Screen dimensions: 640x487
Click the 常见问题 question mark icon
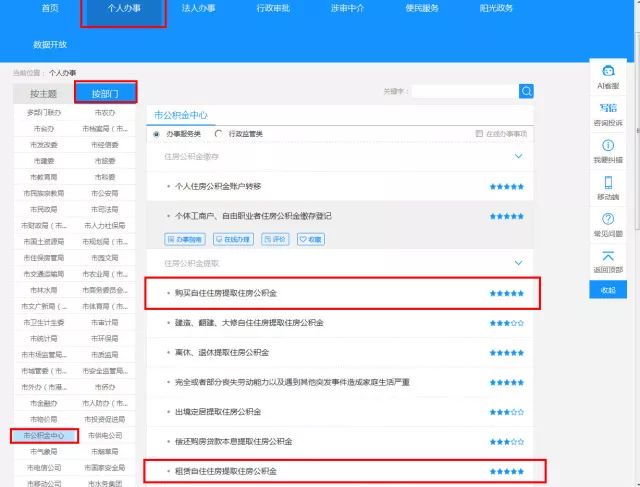coord(608,222)
